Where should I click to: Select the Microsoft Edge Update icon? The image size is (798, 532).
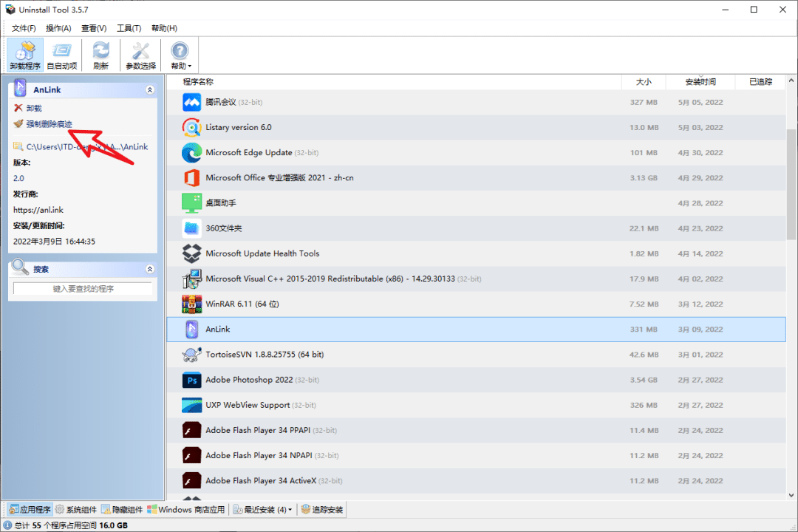coord(191,152)
